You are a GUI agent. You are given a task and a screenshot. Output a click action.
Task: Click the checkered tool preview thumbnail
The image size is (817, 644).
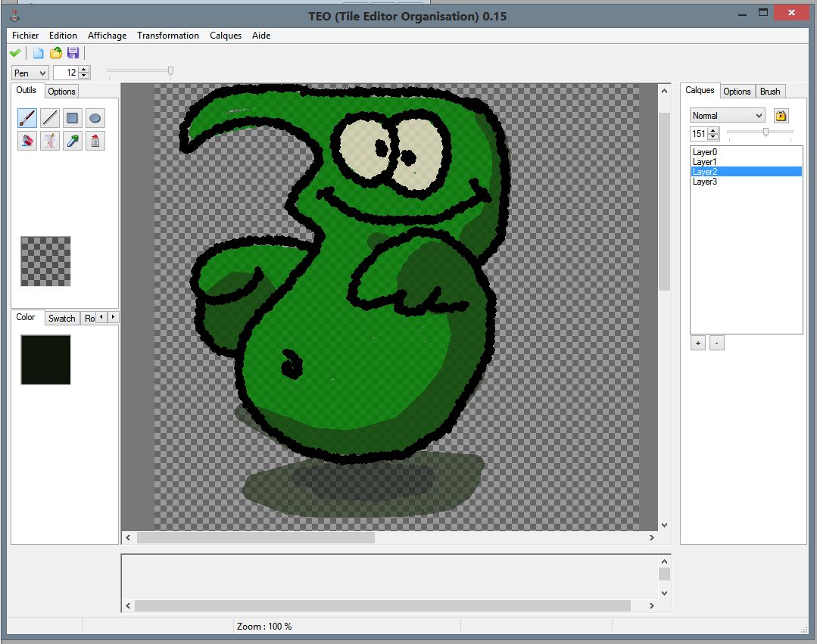pos(45,261)
